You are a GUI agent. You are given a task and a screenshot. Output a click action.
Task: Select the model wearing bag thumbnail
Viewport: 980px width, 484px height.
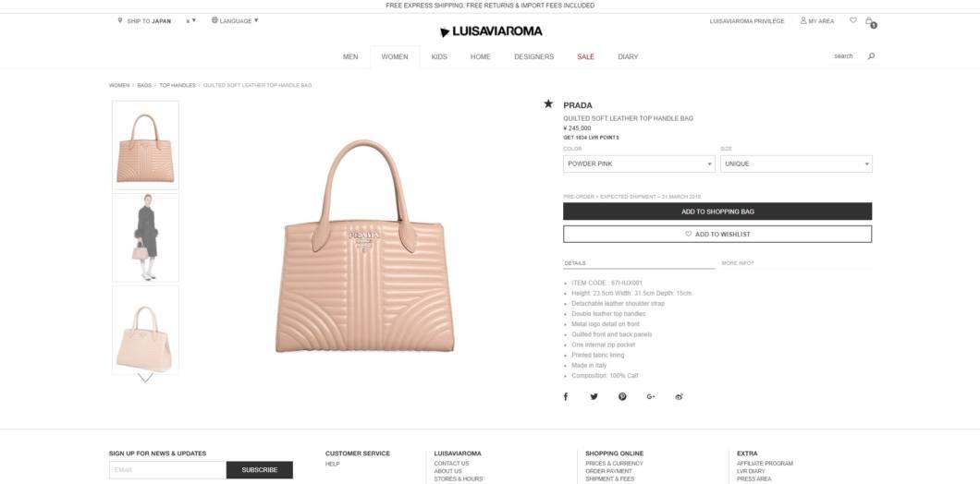pos(146,238)
